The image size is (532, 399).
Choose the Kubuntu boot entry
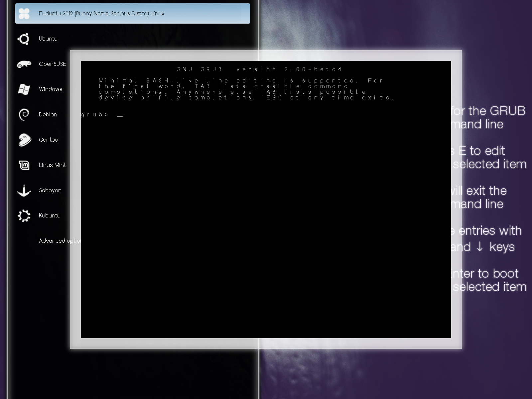50,215
